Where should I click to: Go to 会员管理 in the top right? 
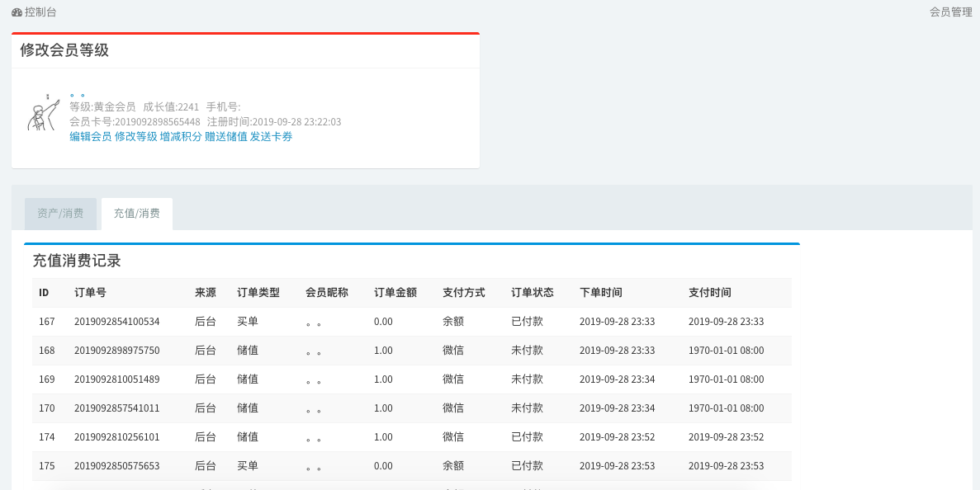click(x=950, y=12)
